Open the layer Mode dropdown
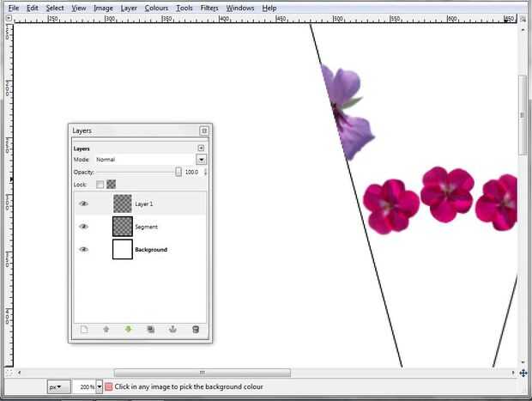The height and width of the screenshot is (401, 532). pos(201,160)
